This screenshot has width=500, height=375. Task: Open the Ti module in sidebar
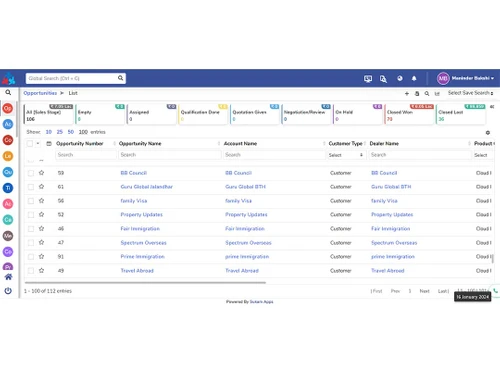click(8, 188)
